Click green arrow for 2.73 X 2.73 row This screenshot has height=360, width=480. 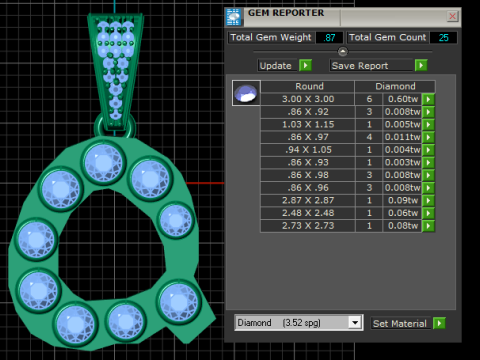[x=428, y=226]
